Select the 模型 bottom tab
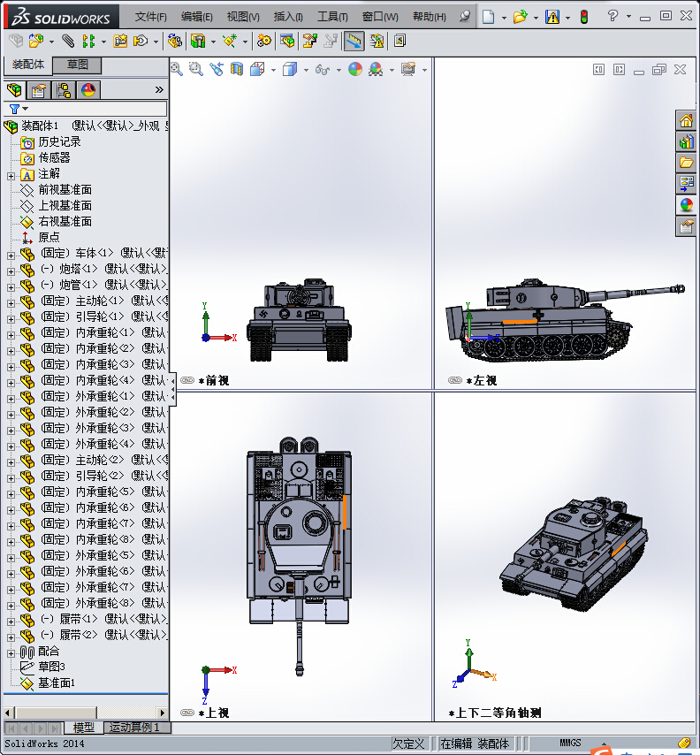The image size is (700, 755). coord(83,727)
